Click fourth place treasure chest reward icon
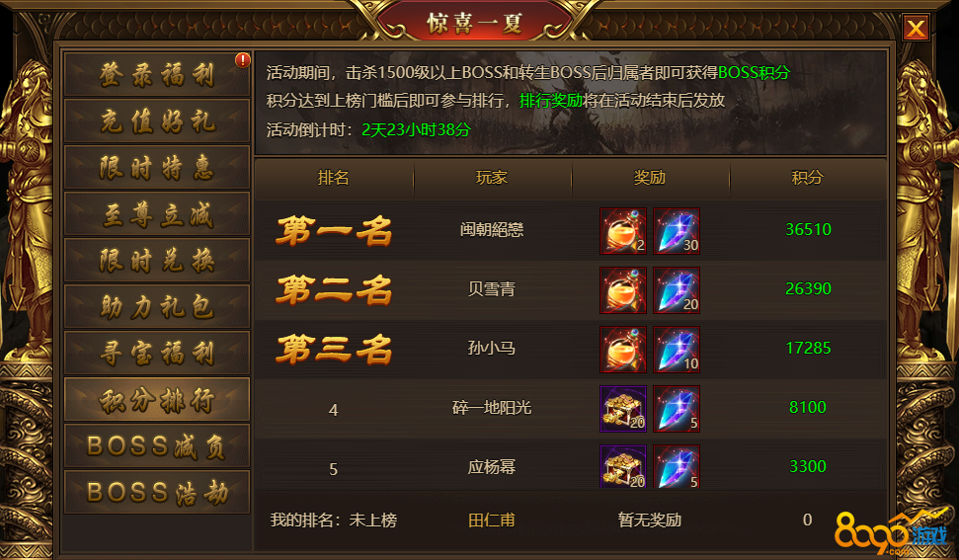 [x=622, y=409]
